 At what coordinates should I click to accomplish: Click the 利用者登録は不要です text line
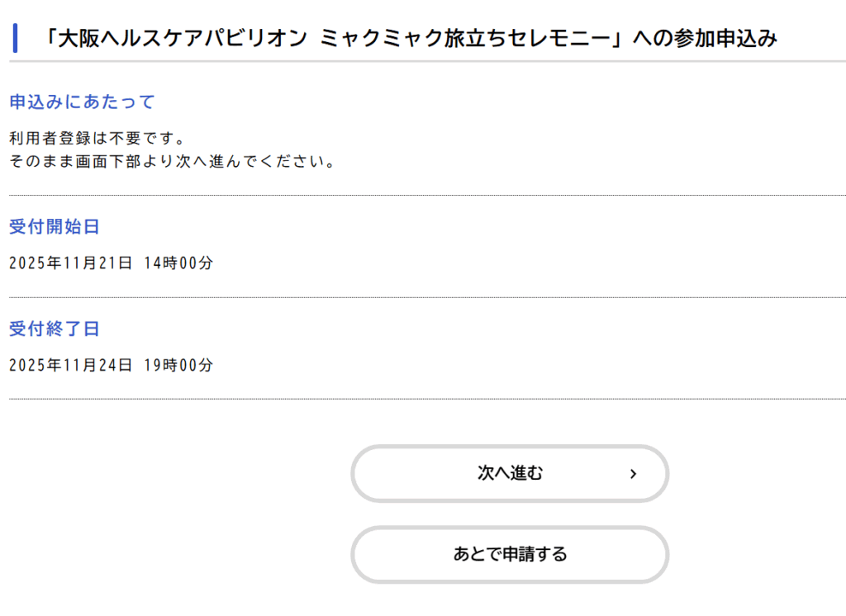[x=97, y=138]
